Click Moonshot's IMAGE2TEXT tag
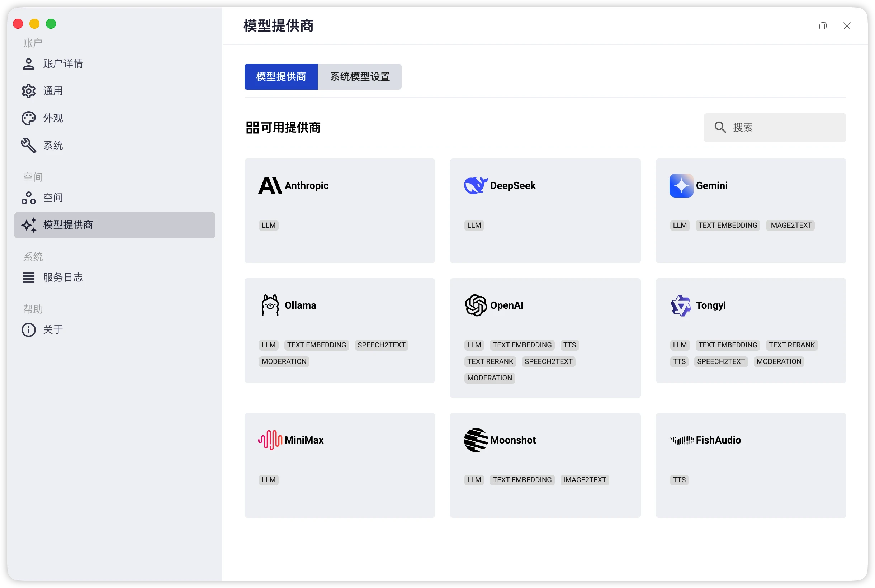The height and width of the screenshot is (588, 875). 584,480
